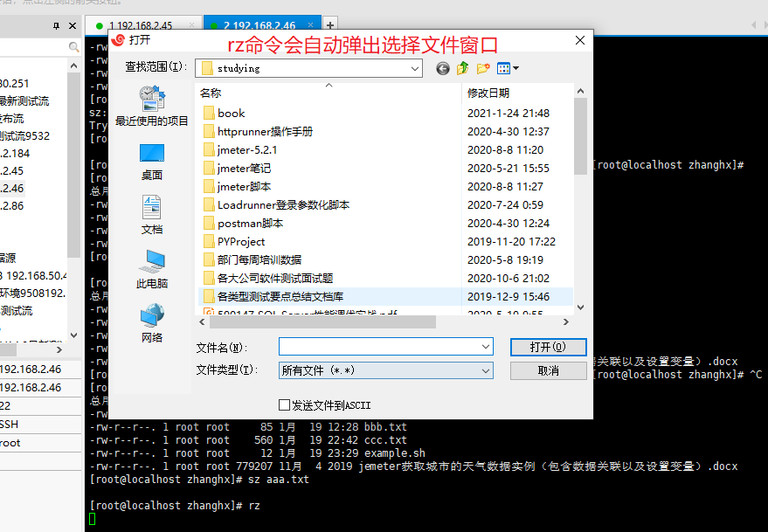Click the create new folder icon
This screenshot has height=532, width=768.
[x=481, y=68]
